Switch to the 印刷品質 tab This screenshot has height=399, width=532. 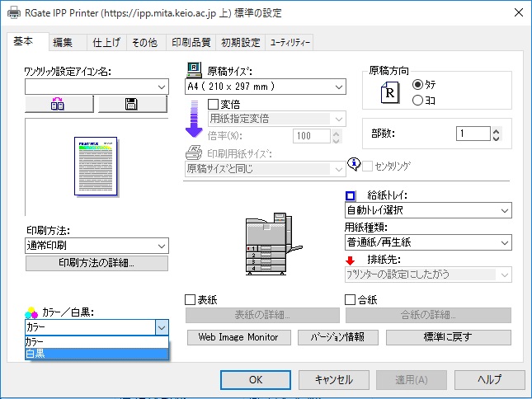pyautogui.click(x=191, y=43)
